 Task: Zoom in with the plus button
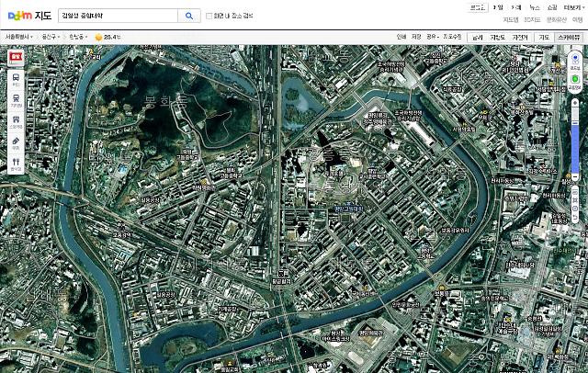tap(575, 102)
